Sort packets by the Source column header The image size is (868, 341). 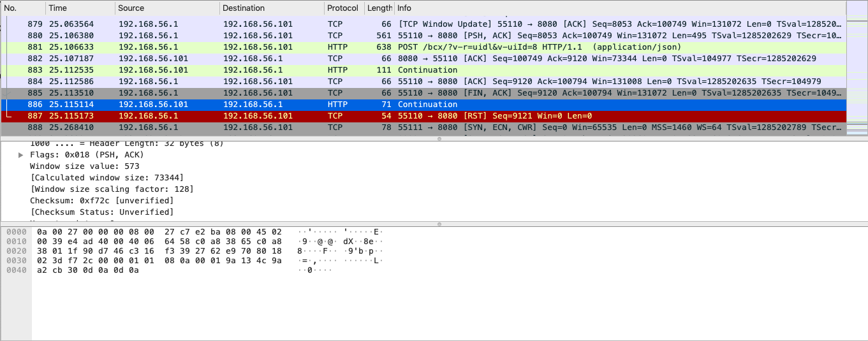point(167,8)
